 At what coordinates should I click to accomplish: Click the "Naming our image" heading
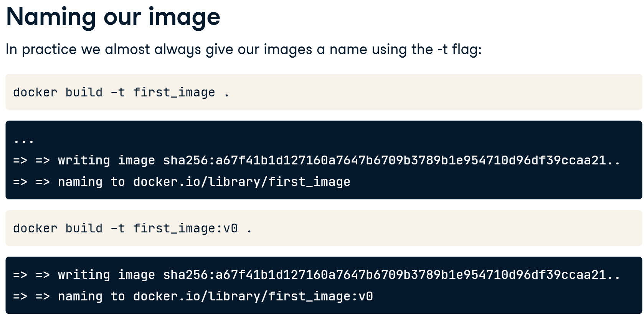[113, 18]
